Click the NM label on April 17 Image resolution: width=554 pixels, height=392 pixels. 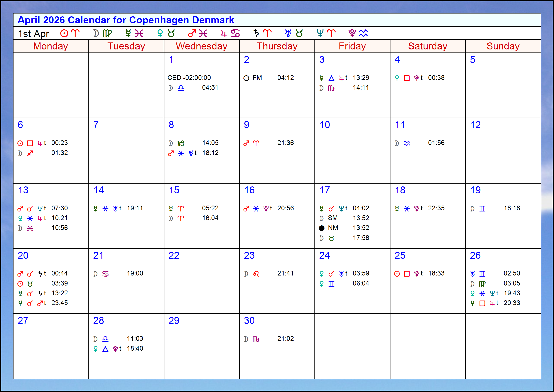point(333,228)
